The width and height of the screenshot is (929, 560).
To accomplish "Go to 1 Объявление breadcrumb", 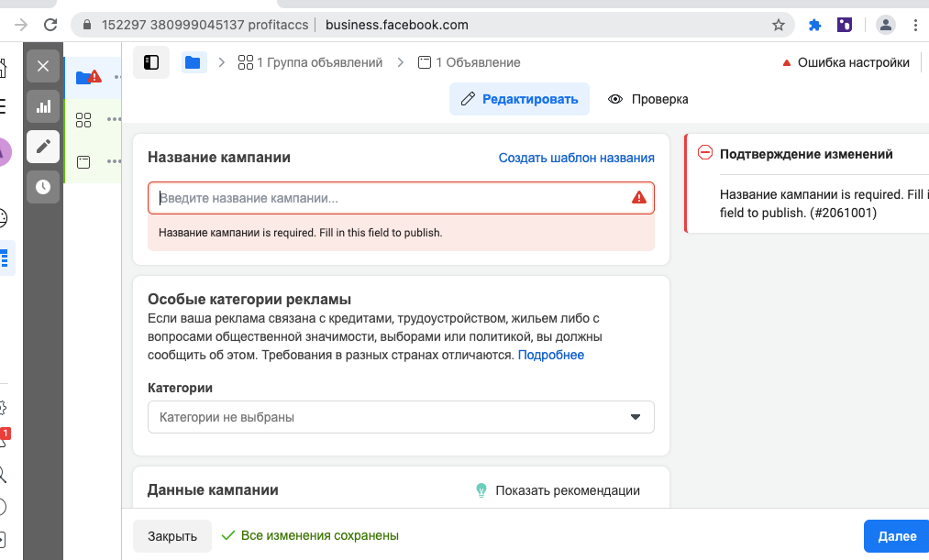I will [469, 62].
